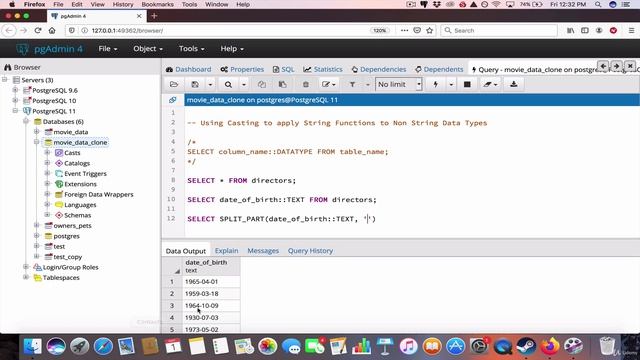Screen dimensions: 640x360
Task: Stop the query with the square stop icon
Action: tap(467, 84)
